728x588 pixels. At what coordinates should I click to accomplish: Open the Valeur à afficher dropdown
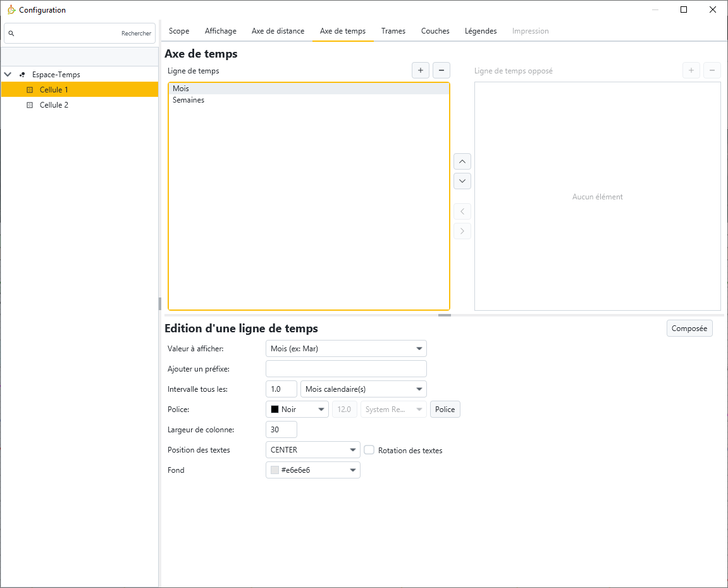click(x=346, y=349)
